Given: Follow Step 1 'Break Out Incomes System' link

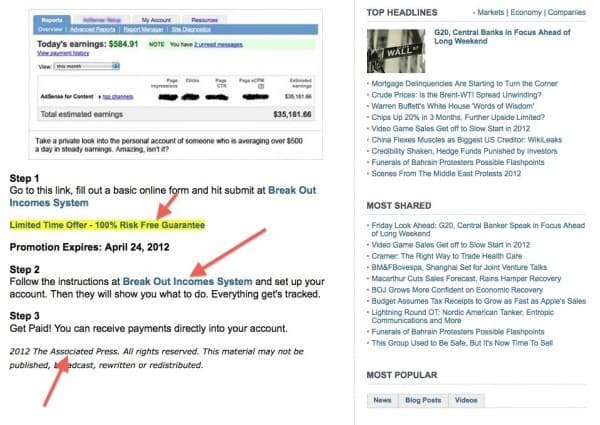Looking at the screenshot, I should tap(163, 196).
